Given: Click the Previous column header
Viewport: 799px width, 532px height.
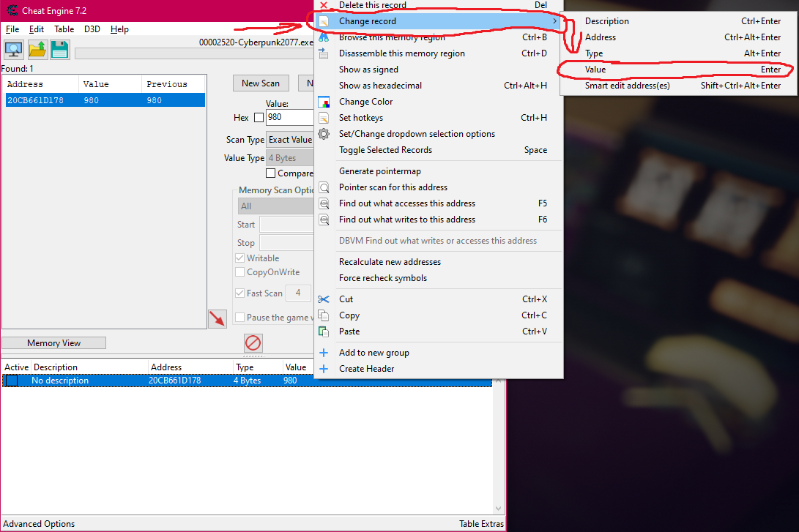Looking at the screenshot, I should pyautogui.click(x=174, y=84).
